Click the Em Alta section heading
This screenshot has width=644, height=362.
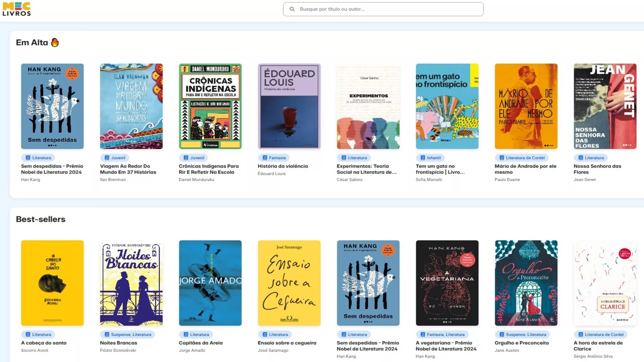[33, 42]
